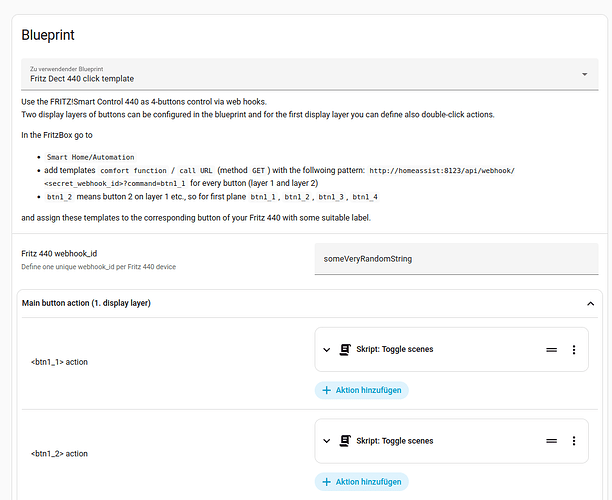Expand the btn1_2 script action chevron
The width and height of the screenshot is (612, 500).
(x=327, y=440)
